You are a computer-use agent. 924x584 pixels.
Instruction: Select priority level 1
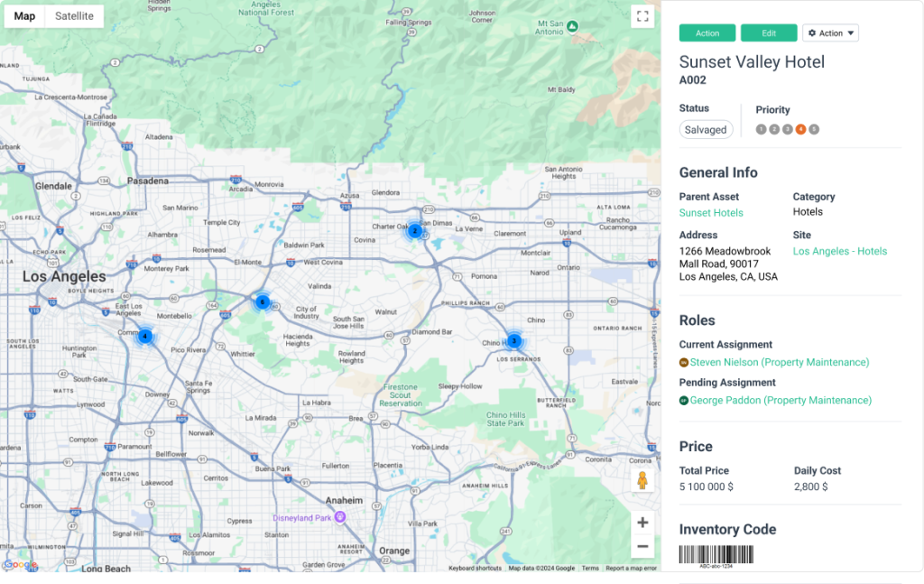tap(761, 129)
